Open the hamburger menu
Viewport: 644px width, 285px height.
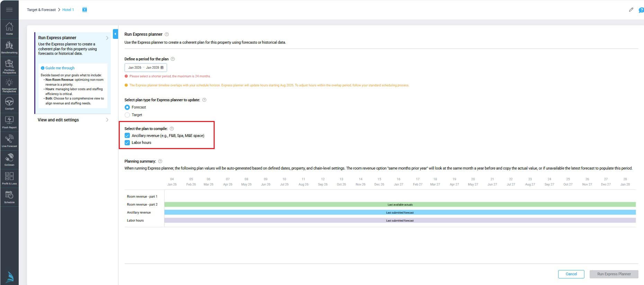pyautogui.click(x=9, y=10)
